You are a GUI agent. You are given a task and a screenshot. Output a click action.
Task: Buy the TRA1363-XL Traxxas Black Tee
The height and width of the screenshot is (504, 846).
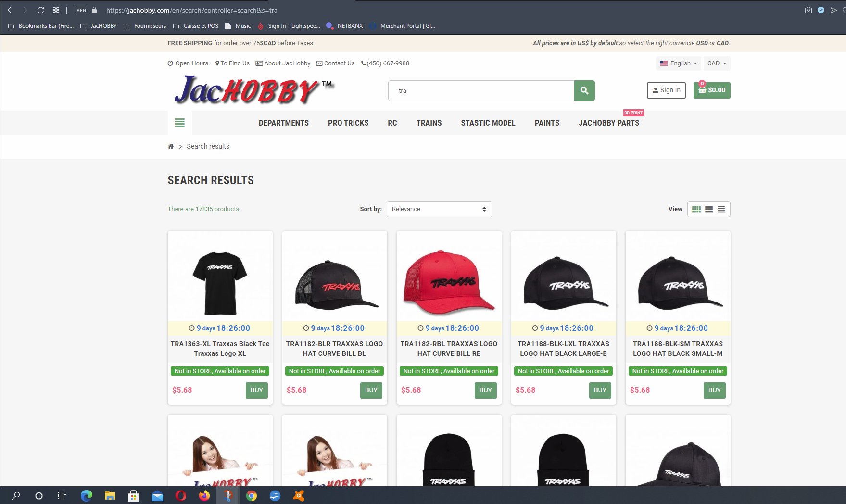257,391
